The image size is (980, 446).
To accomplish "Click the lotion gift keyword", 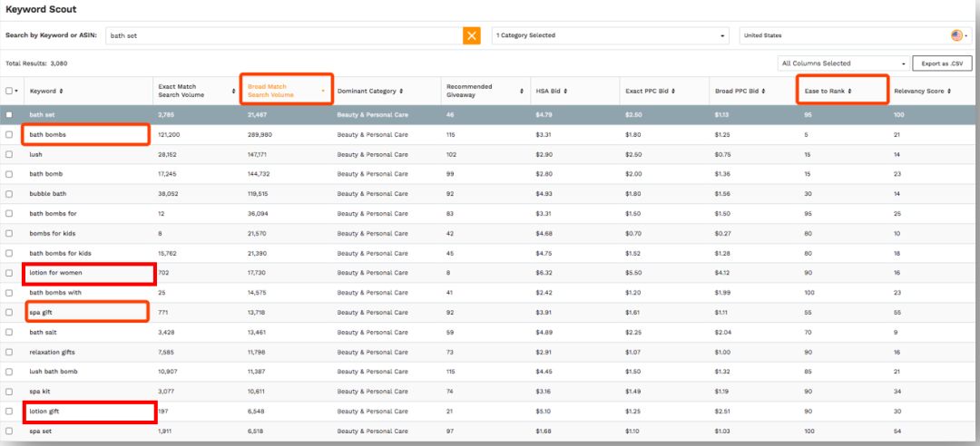I will click(x=44, y=412).
